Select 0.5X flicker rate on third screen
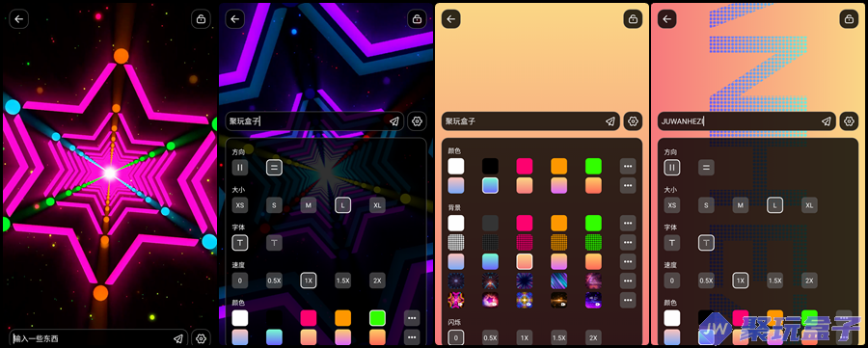 point(491,337)
